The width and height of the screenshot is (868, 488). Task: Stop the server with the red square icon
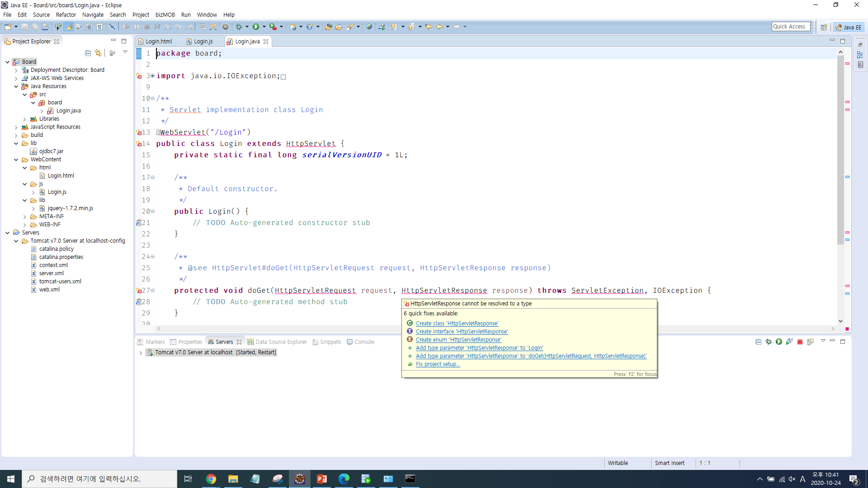[x=800, y=342]
